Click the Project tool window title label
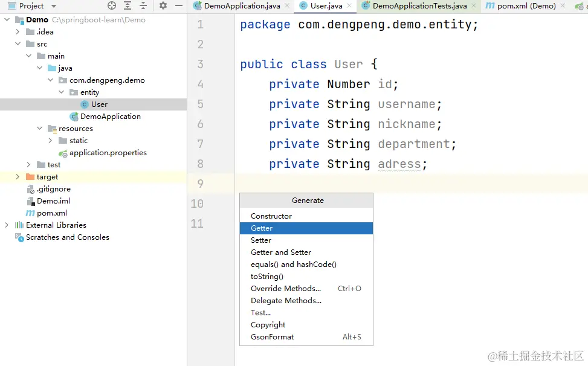Image resolution: width=588 pixels, height=366 pixels. tap(31, 6)
